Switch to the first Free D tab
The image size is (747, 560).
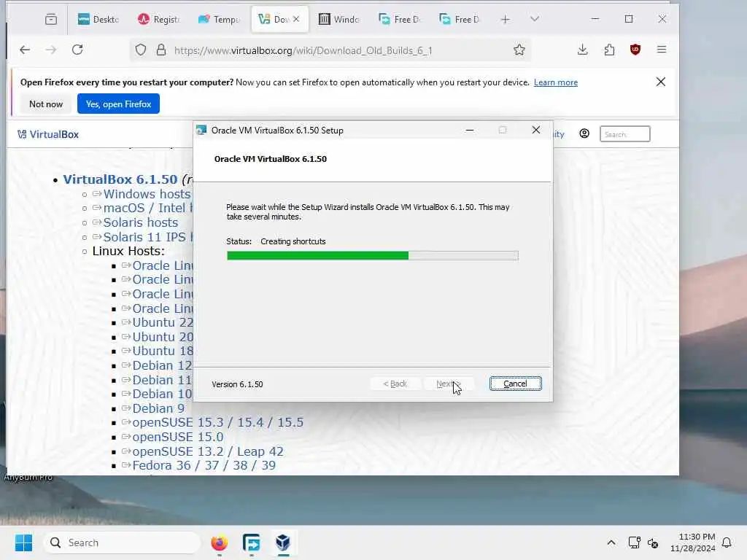400,19
